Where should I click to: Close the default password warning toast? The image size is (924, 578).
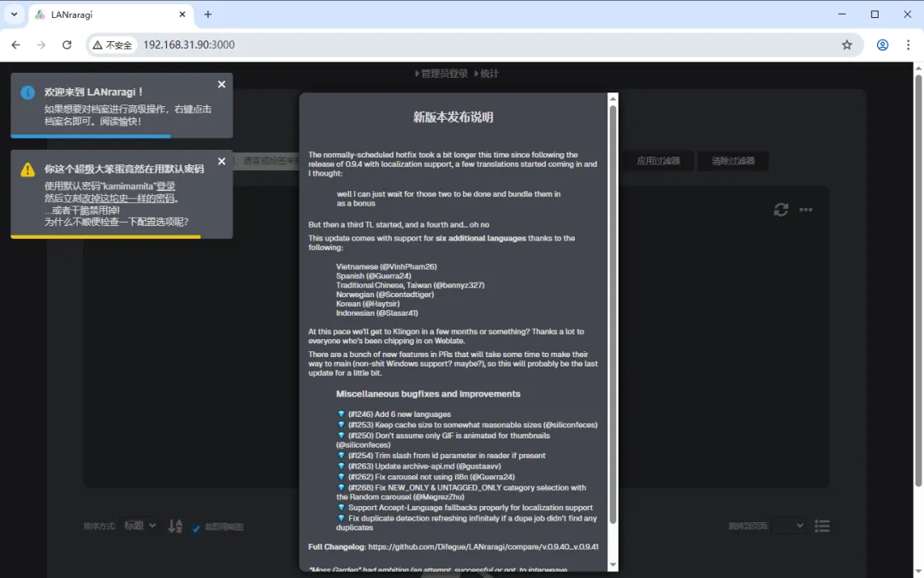point(222,161)
